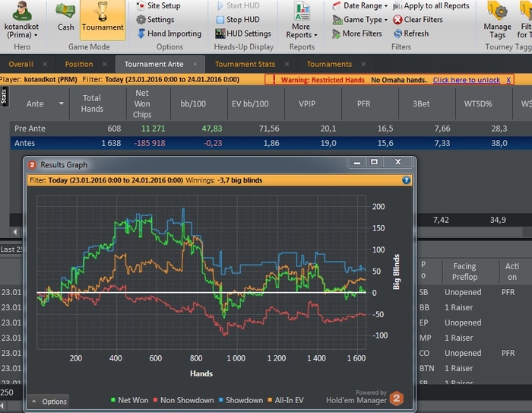This screenshot has width=532, height=413.
Task: Open the Ante column dropdown arrow
Action: (x=61, y=103)
